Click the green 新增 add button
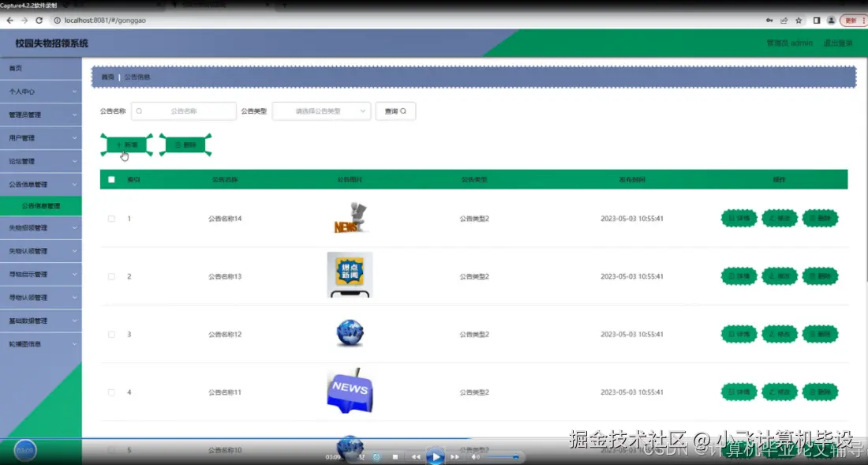Viewport: 868px width, 465px height. 127,145
